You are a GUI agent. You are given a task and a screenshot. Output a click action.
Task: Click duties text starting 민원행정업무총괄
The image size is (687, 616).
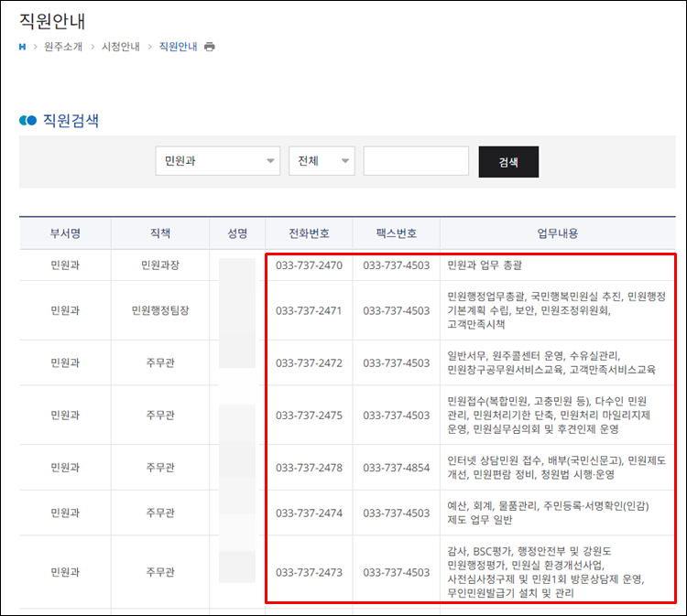click(x=556, y=310)
